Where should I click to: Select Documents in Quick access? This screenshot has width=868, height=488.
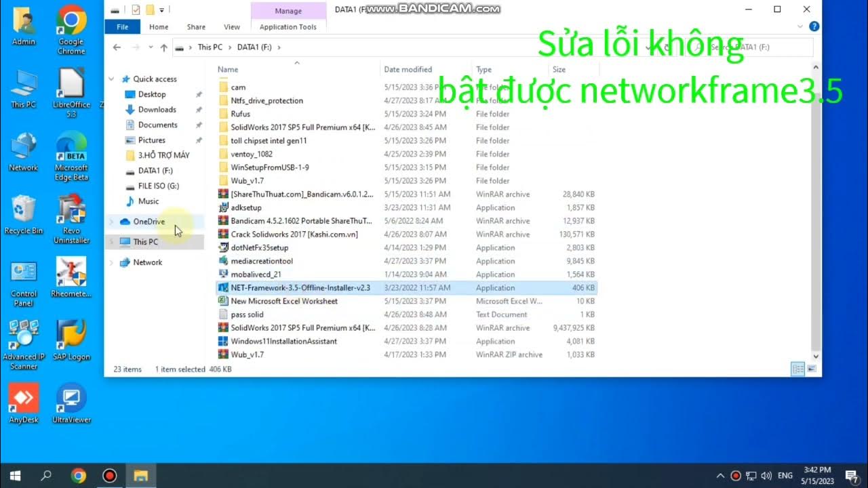[x=157, y=125]
